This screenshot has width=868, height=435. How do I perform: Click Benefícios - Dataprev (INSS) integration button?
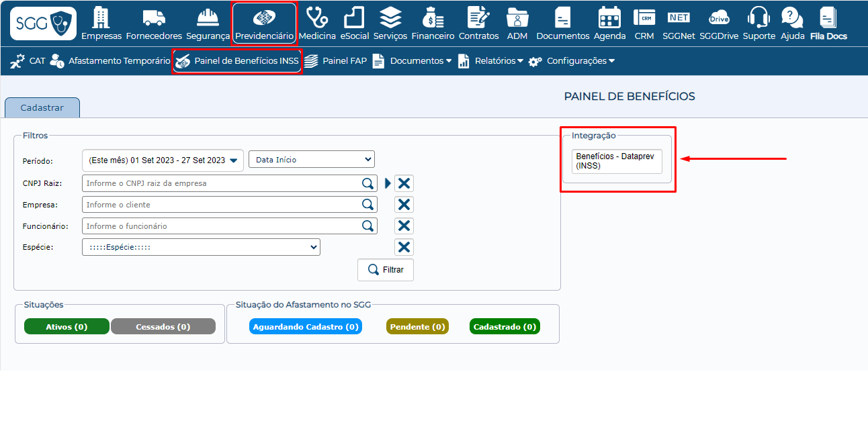617,161
